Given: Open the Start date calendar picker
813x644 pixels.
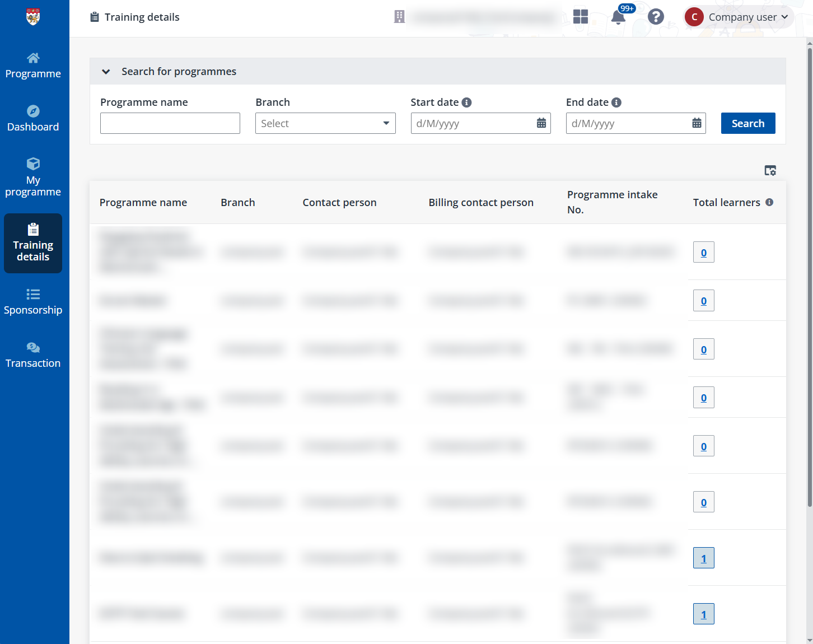Looking at the screenshot, I should pos(541,123).
